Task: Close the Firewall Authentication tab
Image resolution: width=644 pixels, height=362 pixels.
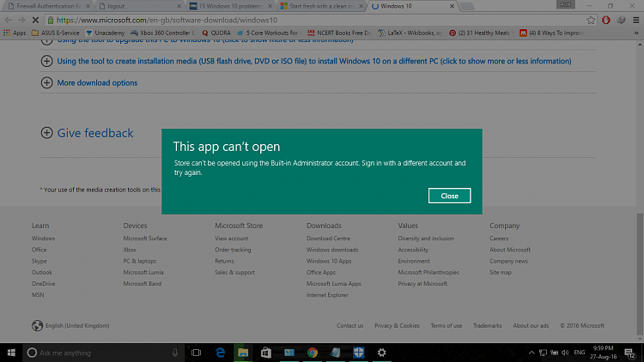Action: coord(88,6)
